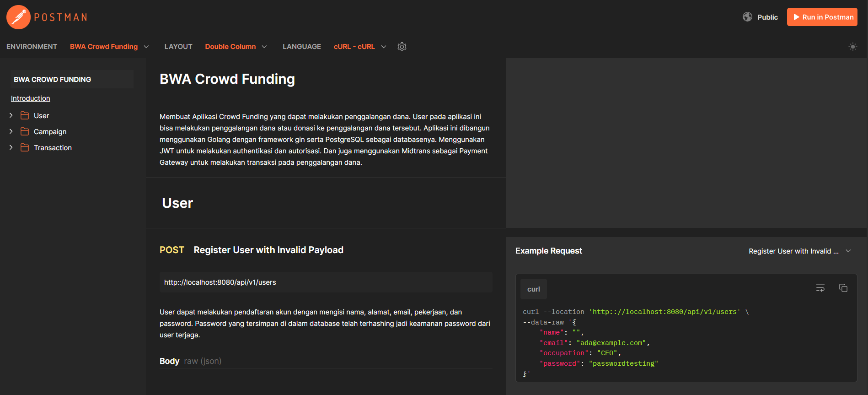Click the Transaction folder icon
Image resolution: width=868 pixels, height=395 pixels.
25,147
